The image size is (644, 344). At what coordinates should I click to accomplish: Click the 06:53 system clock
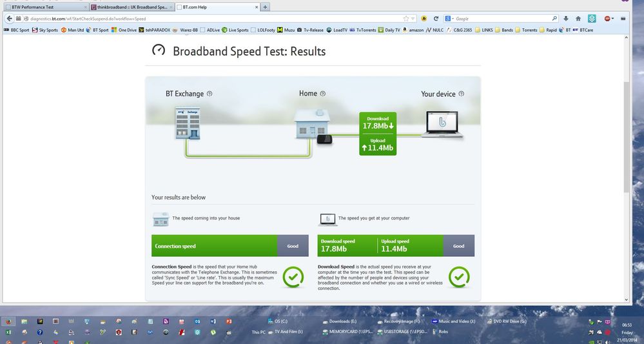(627, 325)
